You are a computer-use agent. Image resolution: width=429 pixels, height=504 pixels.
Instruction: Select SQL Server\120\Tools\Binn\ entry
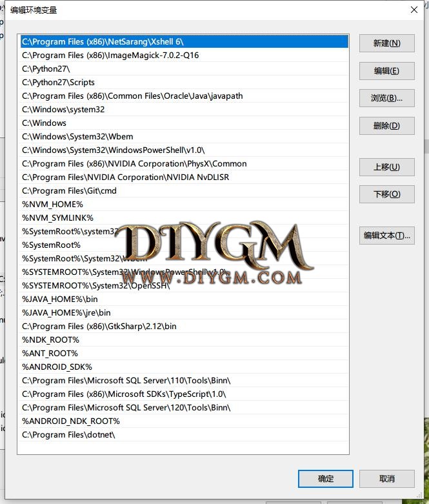coord(185,408)
